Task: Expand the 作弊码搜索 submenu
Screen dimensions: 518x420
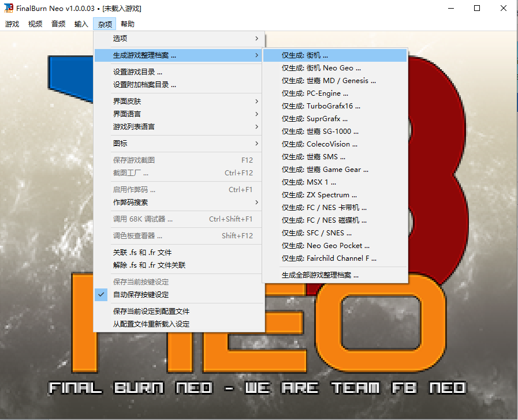Action: (180, 202)
